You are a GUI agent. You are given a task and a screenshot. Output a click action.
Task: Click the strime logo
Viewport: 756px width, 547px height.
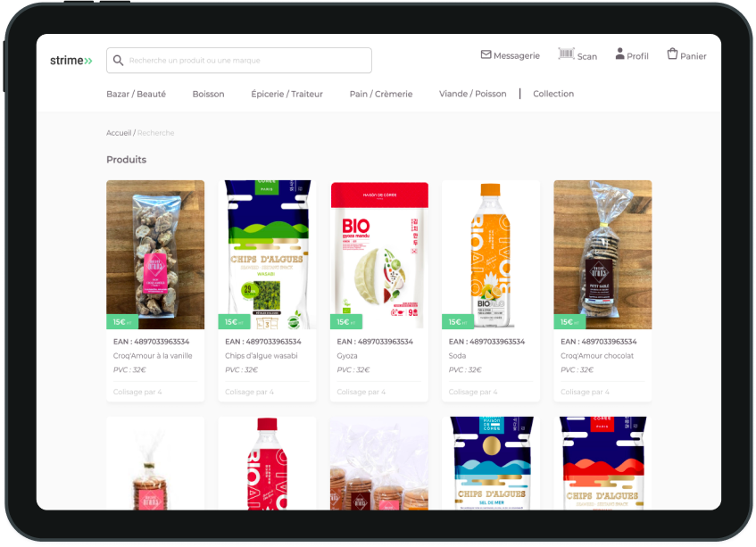coord(71,61)
